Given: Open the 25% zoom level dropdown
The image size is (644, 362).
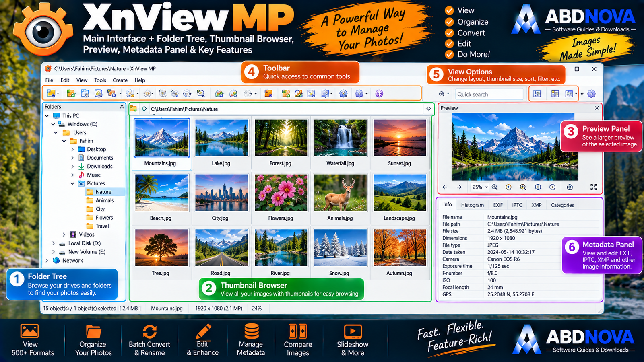Looking at the screenshot, I should pyautogui.click(x=486, y=187).
